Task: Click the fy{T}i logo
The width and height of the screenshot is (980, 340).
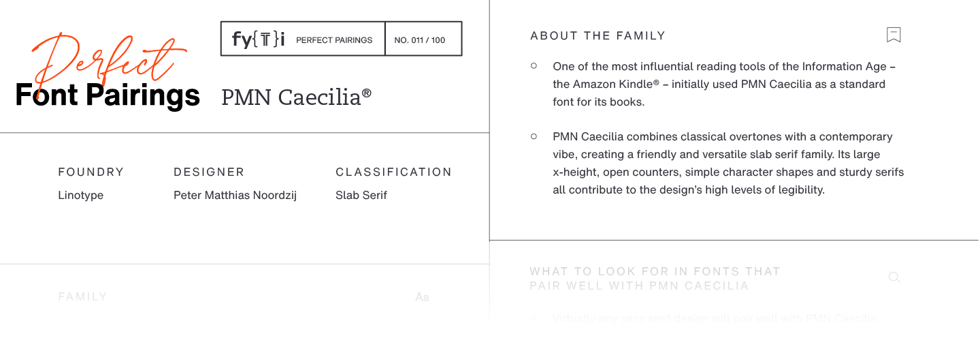Action: coord(258,40)
